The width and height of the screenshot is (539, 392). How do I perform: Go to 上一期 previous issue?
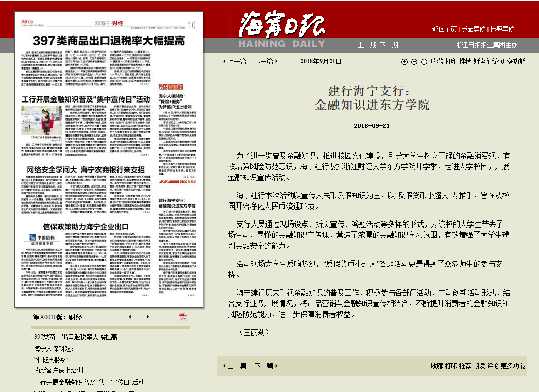[x=367, y=45]
